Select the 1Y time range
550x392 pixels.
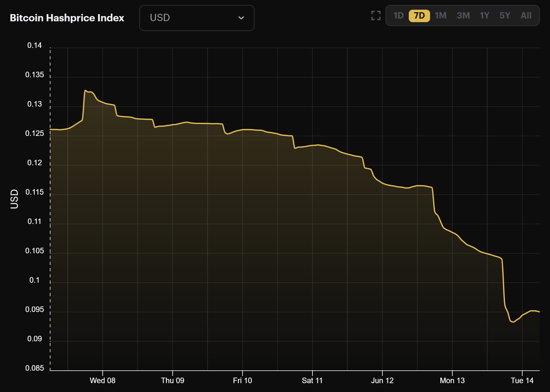(484, 16)
